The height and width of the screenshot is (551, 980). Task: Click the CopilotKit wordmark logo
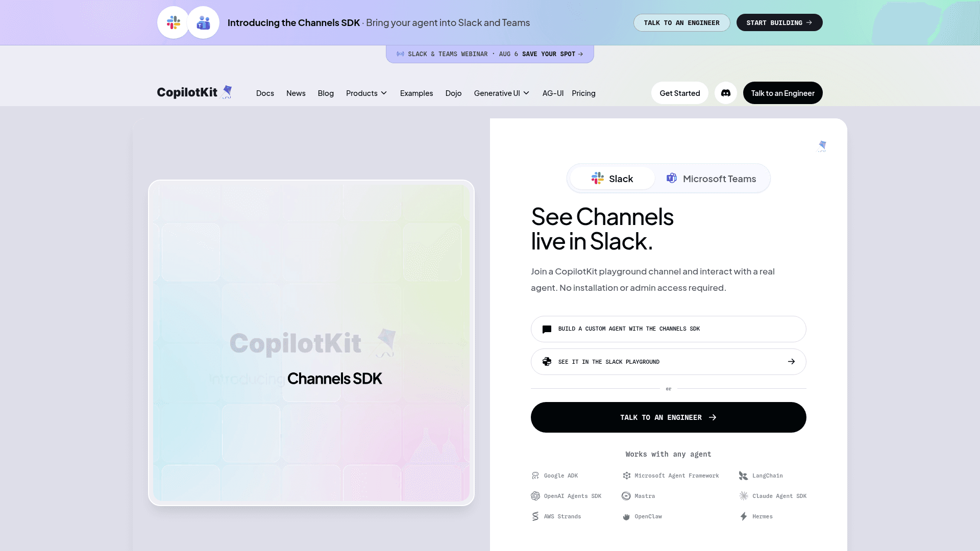[x=187, y=92]
